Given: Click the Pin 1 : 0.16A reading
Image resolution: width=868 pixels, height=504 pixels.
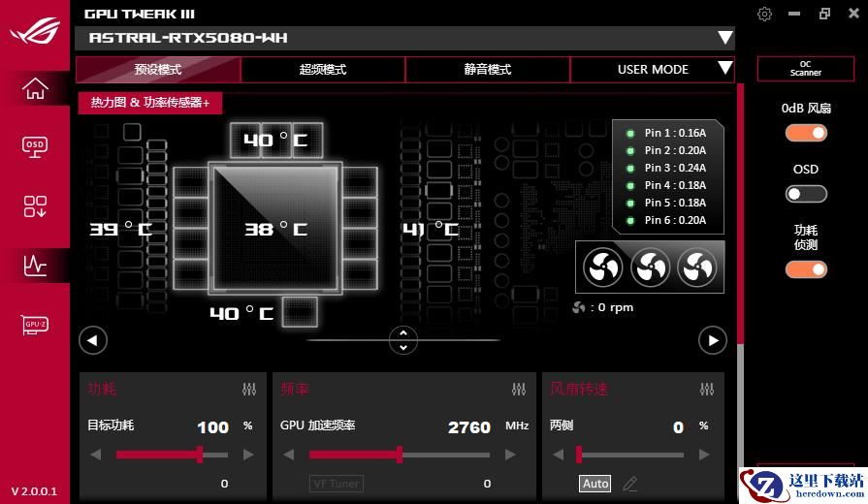Looking at the screenshot, I should (x=675, y=133).
